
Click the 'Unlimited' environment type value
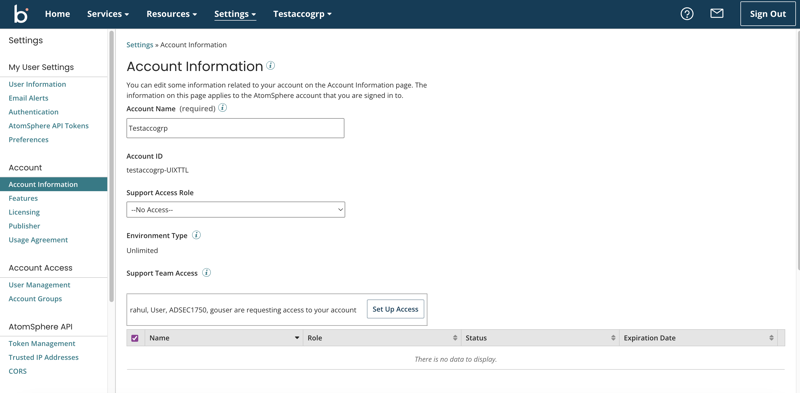[x=142, y=251]
